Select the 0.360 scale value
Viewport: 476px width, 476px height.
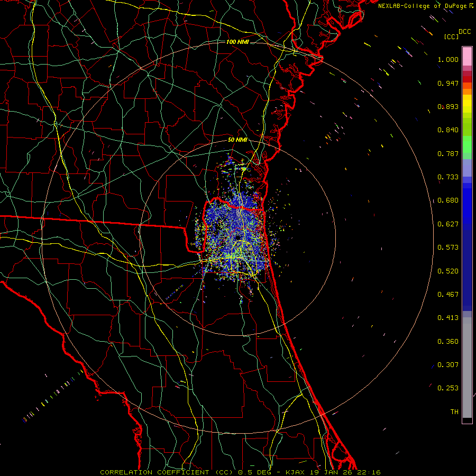click(448, 342)
